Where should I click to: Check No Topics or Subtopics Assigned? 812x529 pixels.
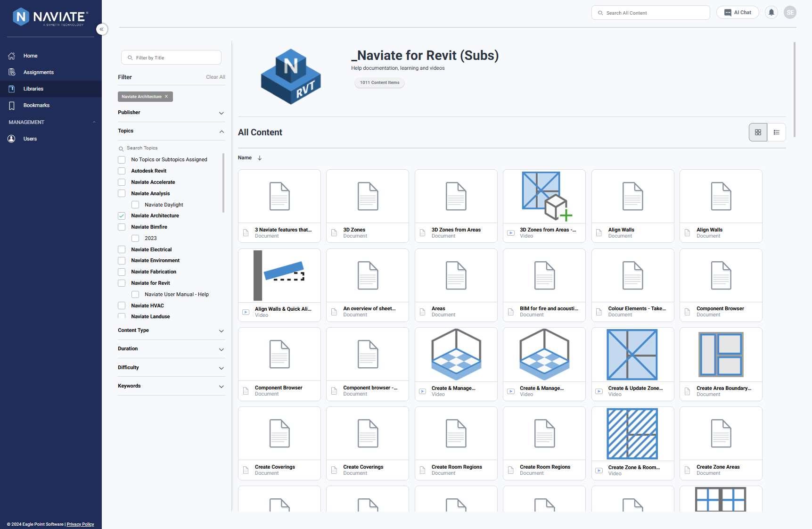(x=122, y=160)
